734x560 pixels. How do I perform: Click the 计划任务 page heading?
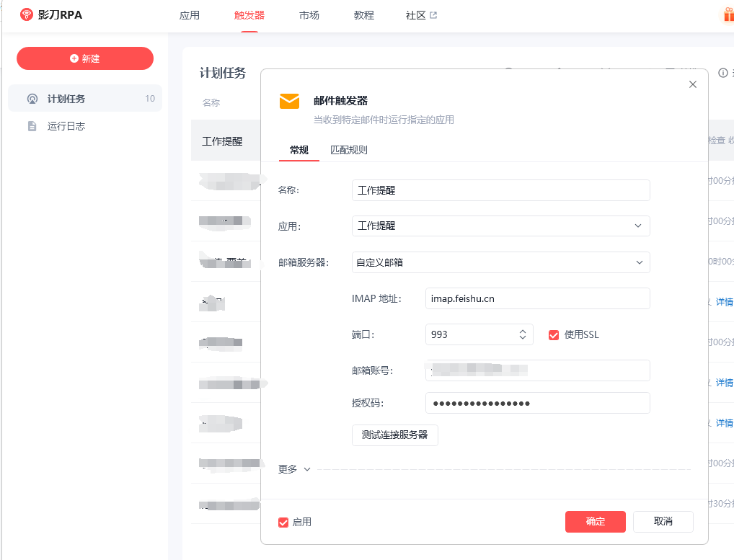(x=223, y=73)
